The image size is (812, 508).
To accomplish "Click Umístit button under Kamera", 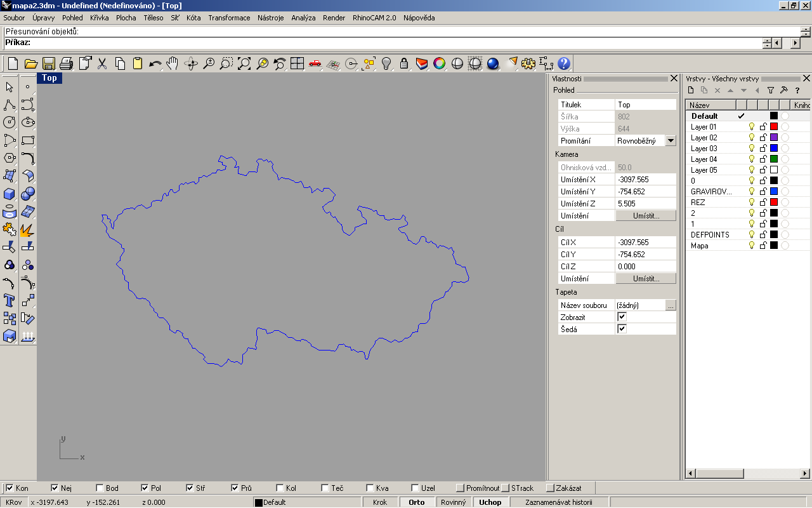I will (646, 216).
